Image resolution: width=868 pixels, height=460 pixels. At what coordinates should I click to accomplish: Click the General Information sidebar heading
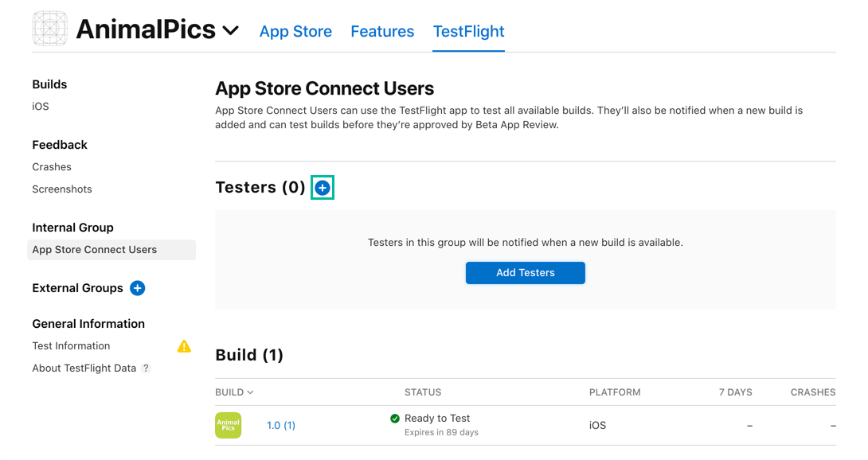(88, 324)
